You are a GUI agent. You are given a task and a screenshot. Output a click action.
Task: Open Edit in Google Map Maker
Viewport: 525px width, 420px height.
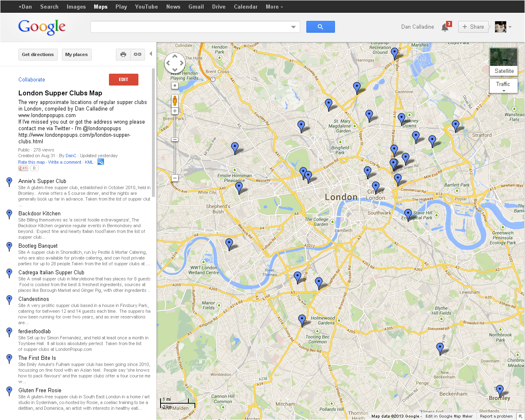point(449,416)
